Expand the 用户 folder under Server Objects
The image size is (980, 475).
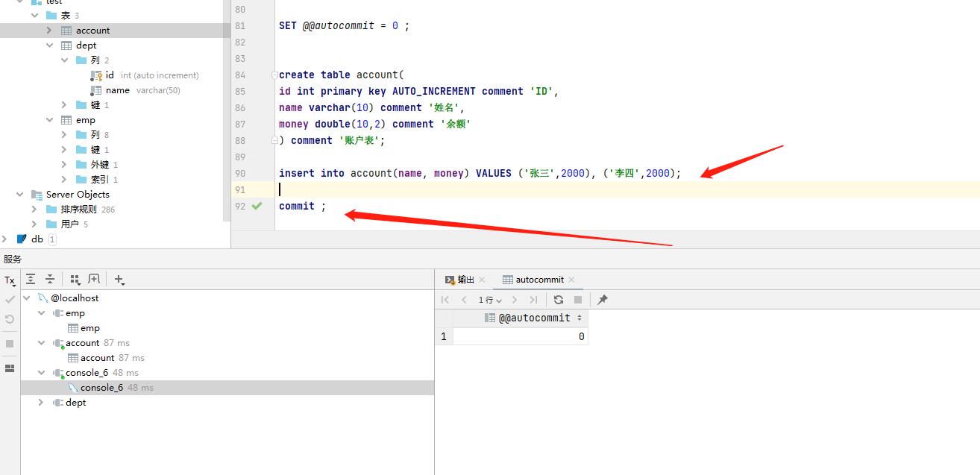pyautogui.click(x=34, y=224)
